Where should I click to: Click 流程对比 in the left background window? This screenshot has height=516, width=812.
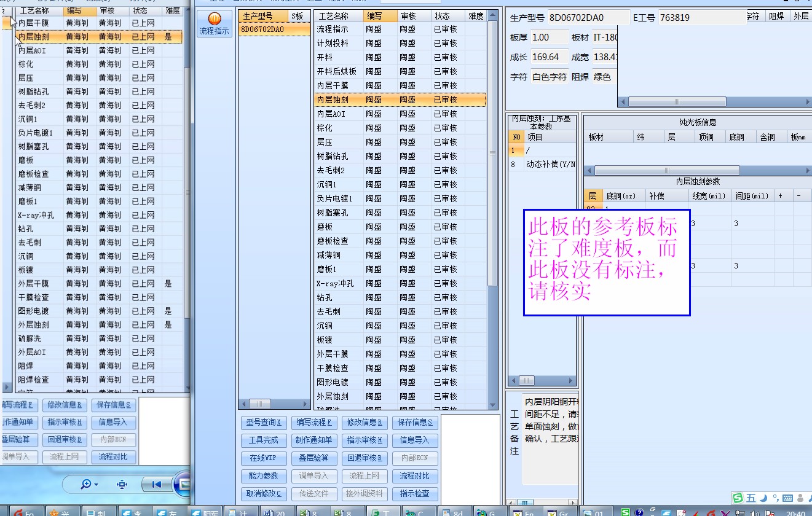[x=113, y=457]
